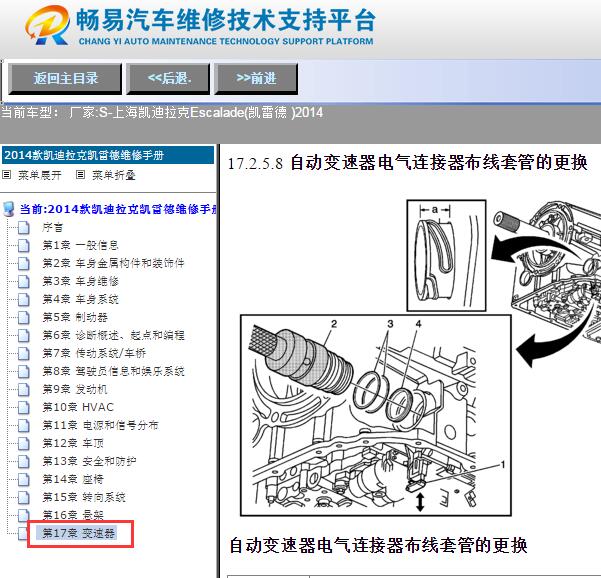The height and width of the screenshot is (578, 601).
Task: Click the page icon beside 第5章
Action: (24, 318)
